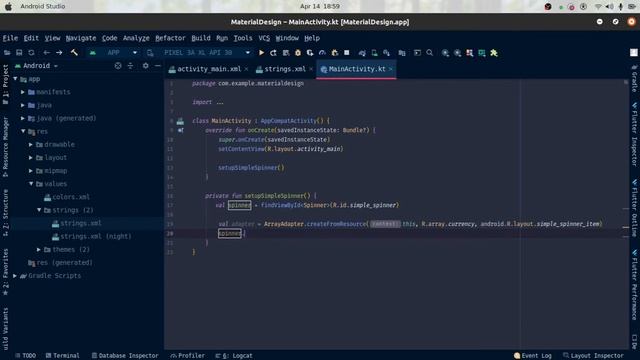Viewport: 640px width, 360px height.
Task: Close the strings.xml tab
Action: point(311,69)
